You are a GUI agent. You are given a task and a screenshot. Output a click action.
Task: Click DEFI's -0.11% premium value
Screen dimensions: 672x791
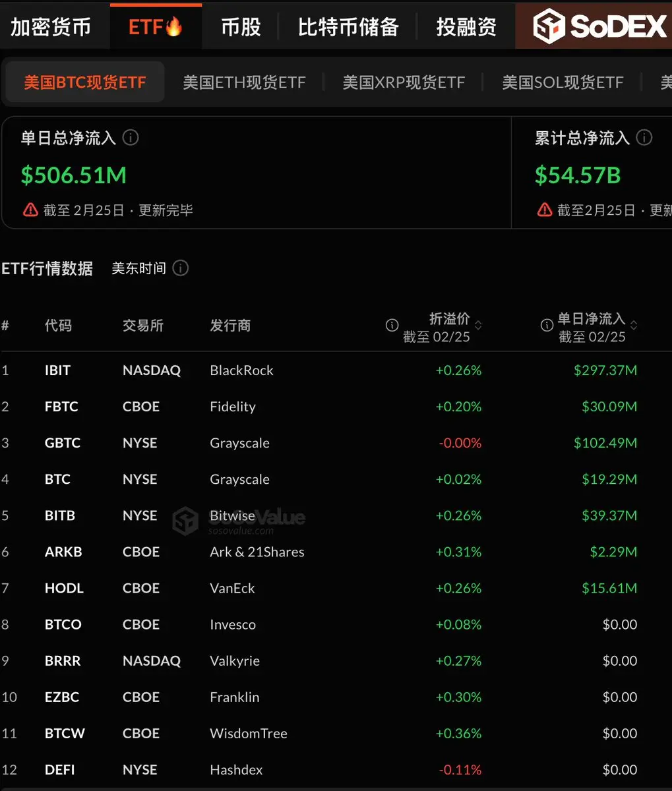pyautogui.click(x=460, y=769)
